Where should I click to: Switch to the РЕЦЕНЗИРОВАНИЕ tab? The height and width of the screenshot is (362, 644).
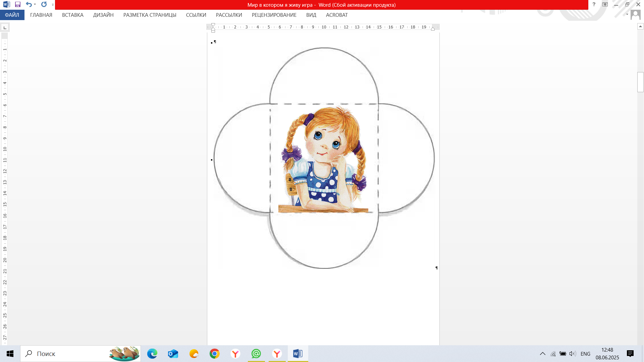(274, 15)
